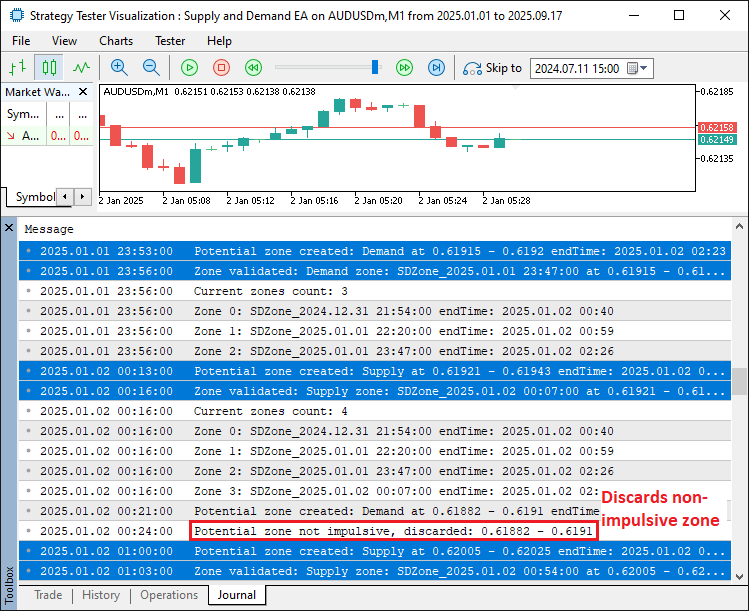Click the Sym... column header in Market Watch

click(23, 114)
